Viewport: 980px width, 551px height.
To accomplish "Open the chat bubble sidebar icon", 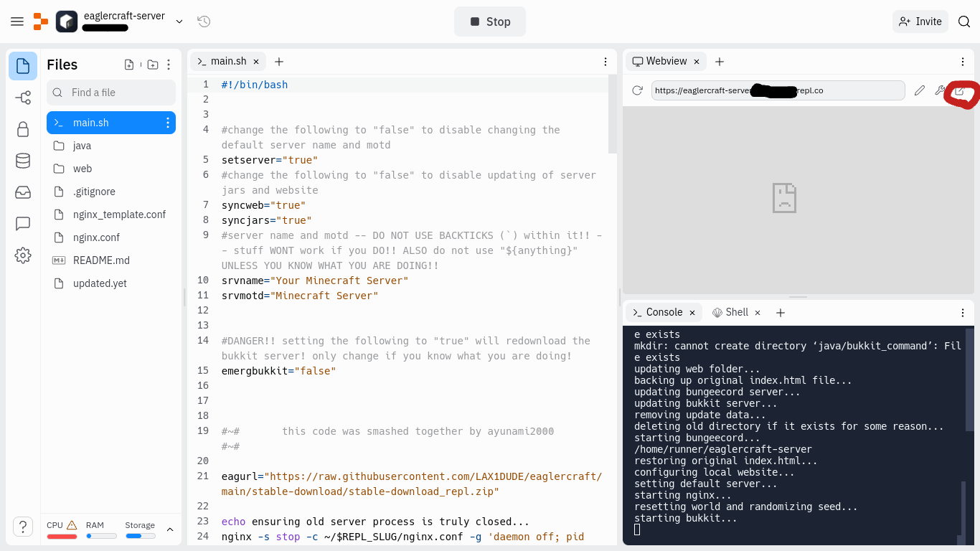I will pyautogui.click(x=23, y=224).
